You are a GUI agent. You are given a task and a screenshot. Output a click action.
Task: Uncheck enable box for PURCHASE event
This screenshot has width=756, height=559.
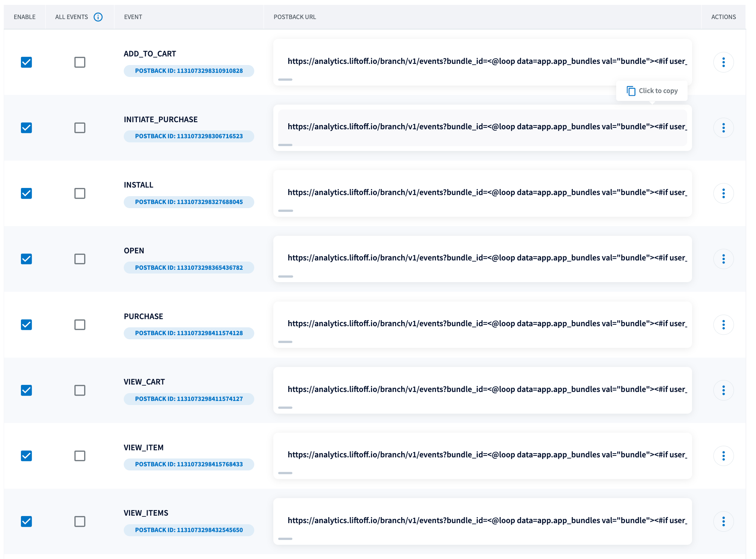[27, 325]
